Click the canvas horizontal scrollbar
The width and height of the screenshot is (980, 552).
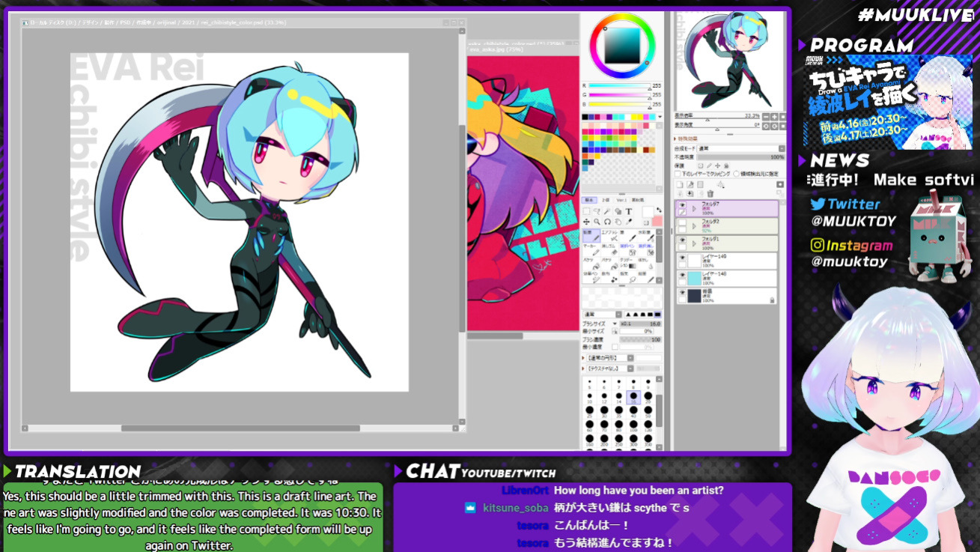[240, 428]
